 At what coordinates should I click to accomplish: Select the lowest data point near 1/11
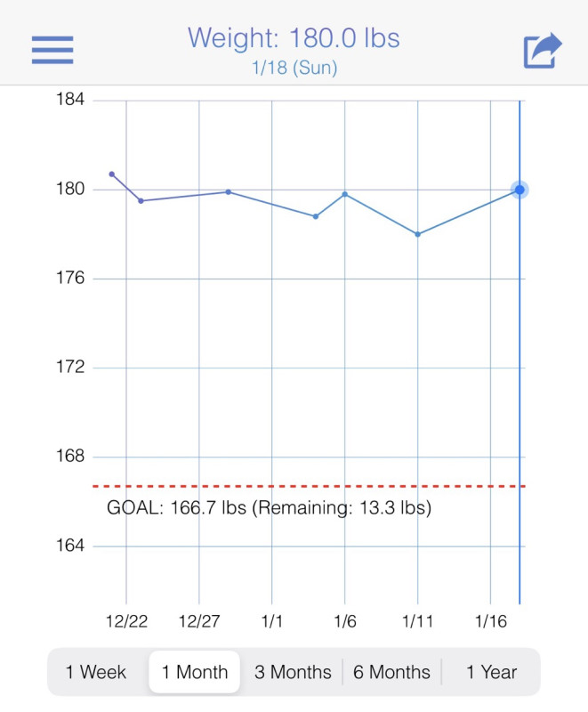coord(417,234)
